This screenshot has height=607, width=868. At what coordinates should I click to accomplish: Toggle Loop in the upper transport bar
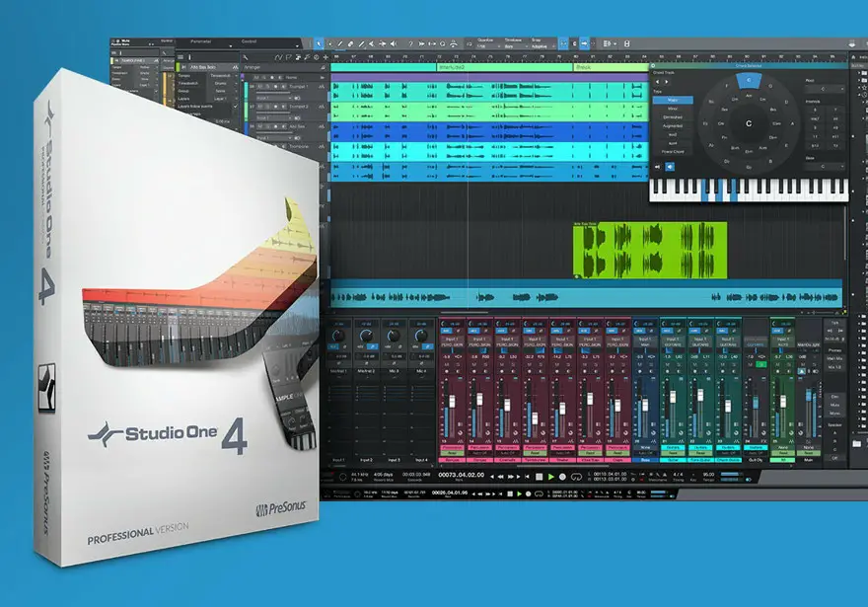point(576,477)
